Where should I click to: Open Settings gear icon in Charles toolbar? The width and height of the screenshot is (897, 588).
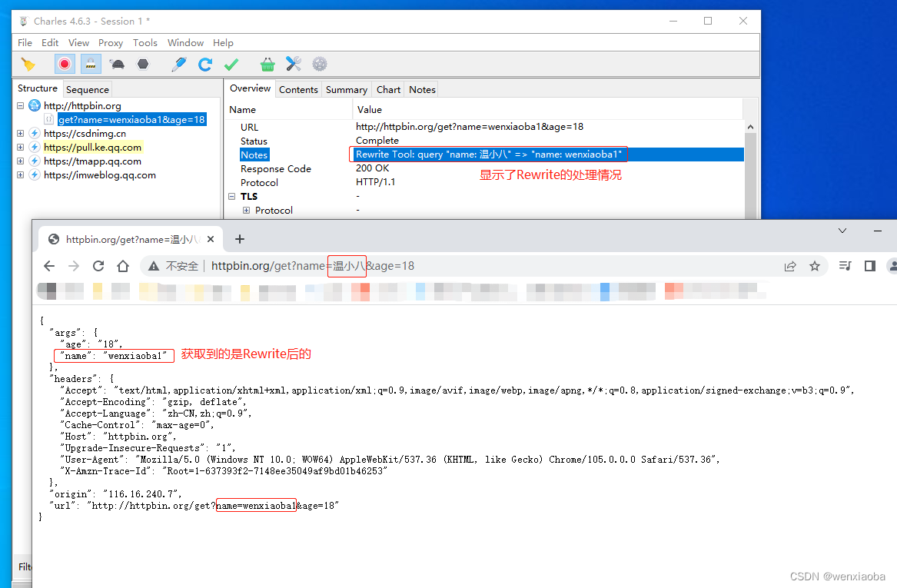(x=320, y=64)
